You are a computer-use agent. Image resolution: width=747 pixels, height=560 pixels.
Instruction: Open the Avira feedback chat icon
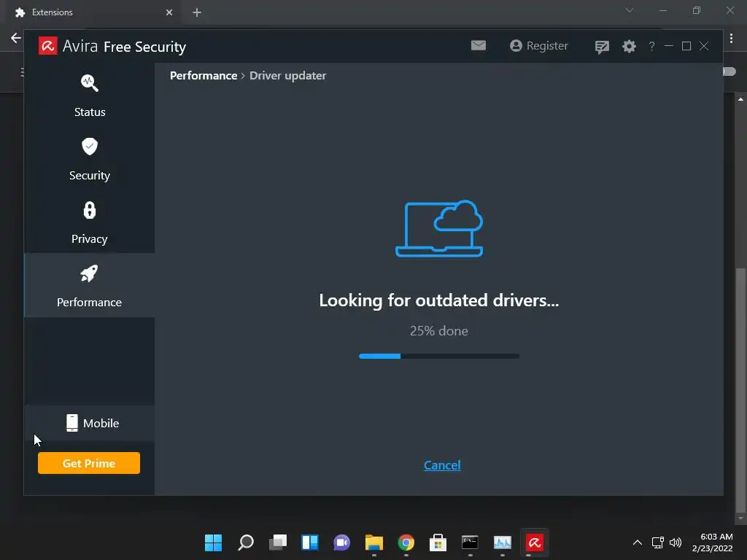(x=602, y=47)
